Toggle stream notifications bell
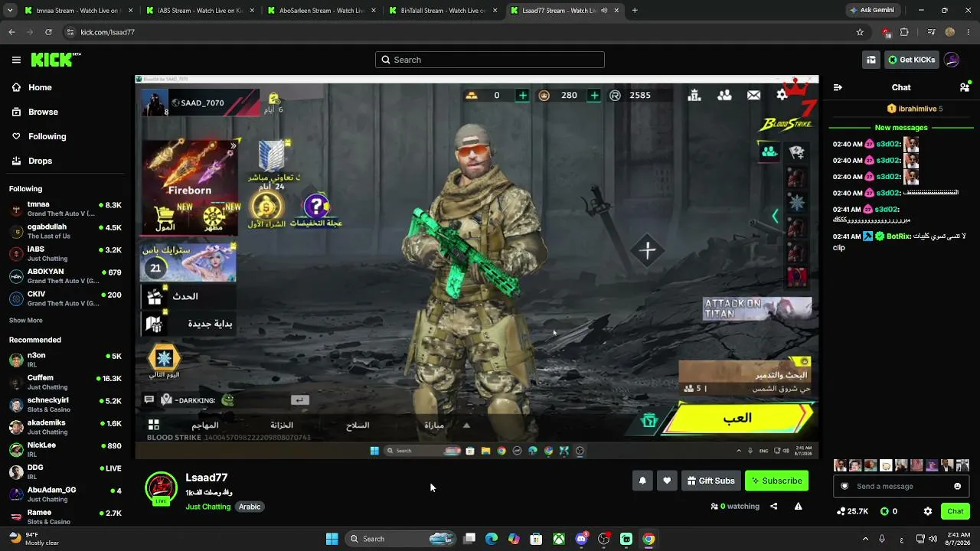 [x=642, y=481]
